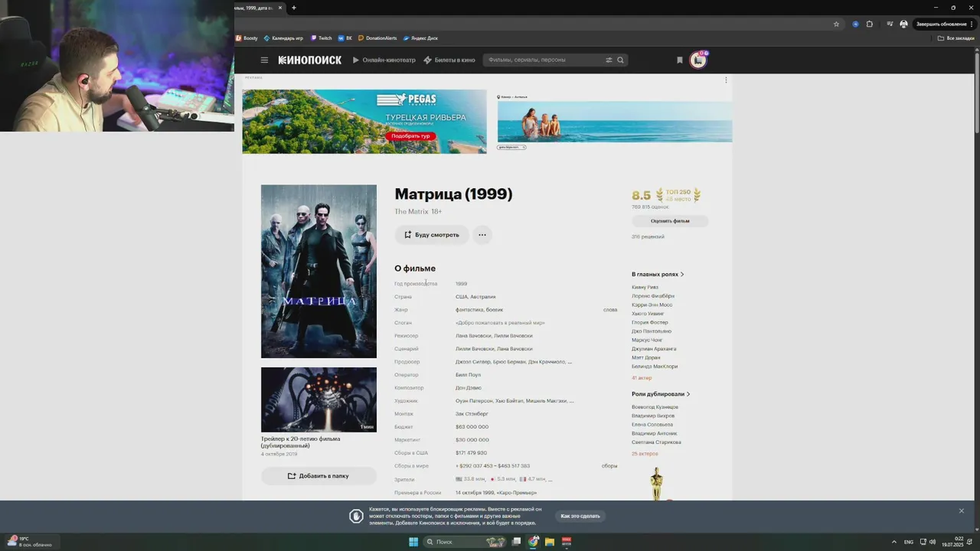Click Буду смотреть button

click(x=432, y=235)
